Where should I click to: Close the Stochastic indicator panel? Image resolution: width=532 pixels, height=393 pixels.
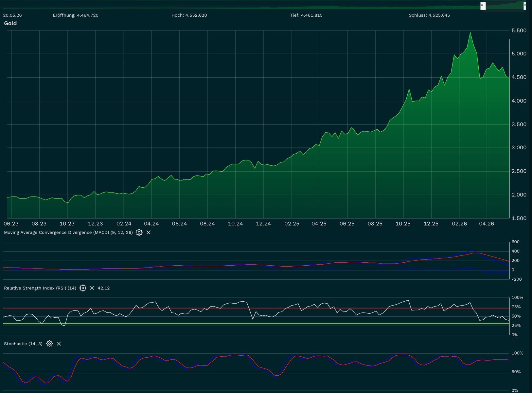(x=59, y=344)
